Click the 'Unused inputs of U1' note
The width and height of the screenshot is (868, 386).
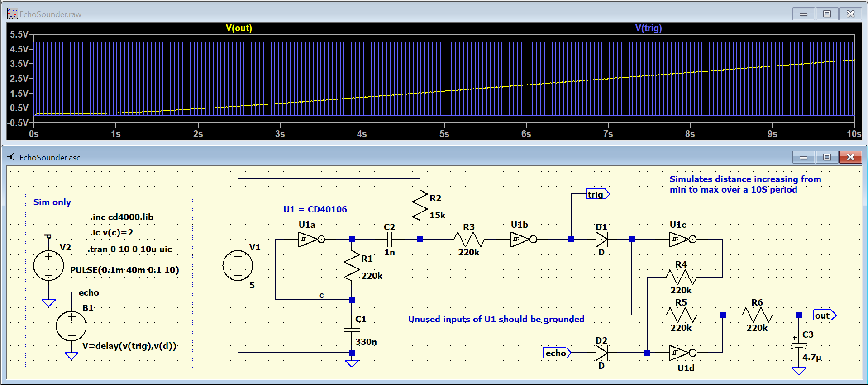pos(496,319)
